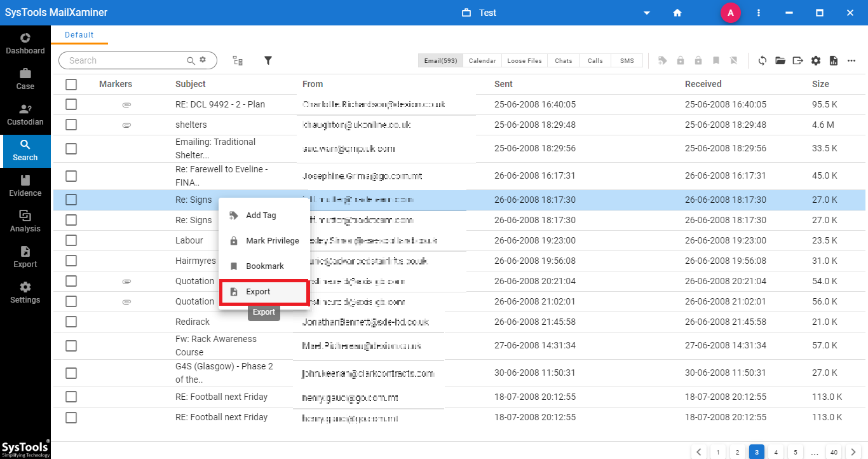Switch to the SMS tab
The width and height of the screenshot is (868, 459).
point(627,60)
